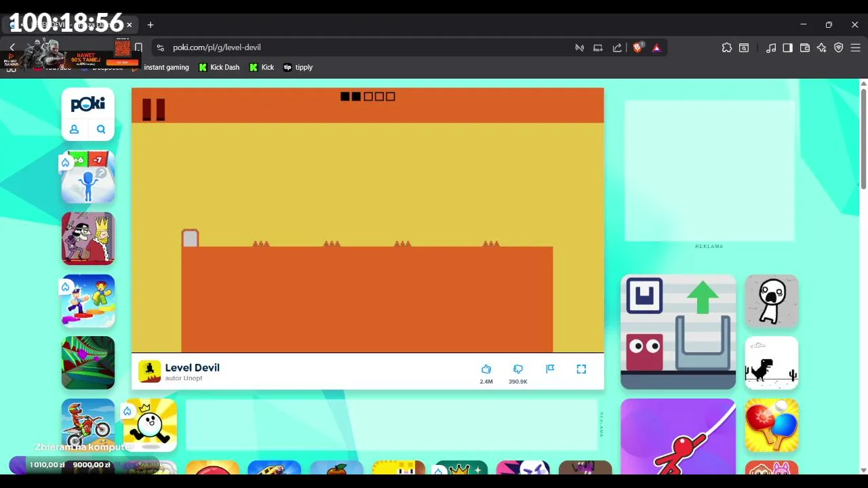The image size is (868, 488).
Task: Open the browser hamburger menu
Action: click(856, 47)
